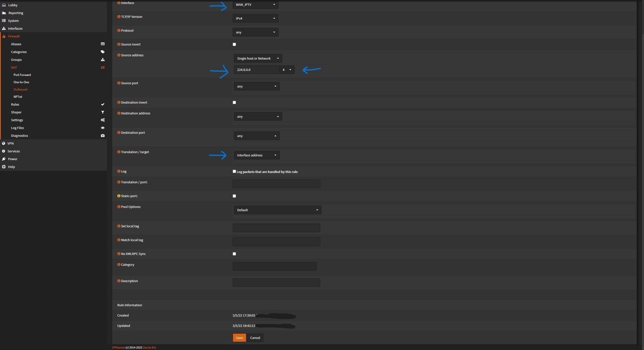Expand the Translation target Interface address dropdown
Image resolution: width=644 pixels, height=350 pixels.
[x=256, y=155]
